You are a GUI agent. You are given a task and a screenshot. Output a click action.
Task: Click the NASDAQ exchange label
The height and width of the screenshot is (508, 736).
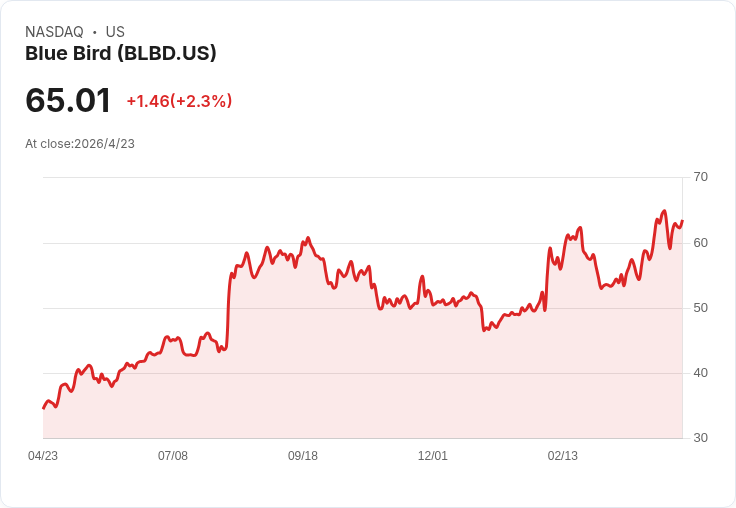tap(54, 32)
